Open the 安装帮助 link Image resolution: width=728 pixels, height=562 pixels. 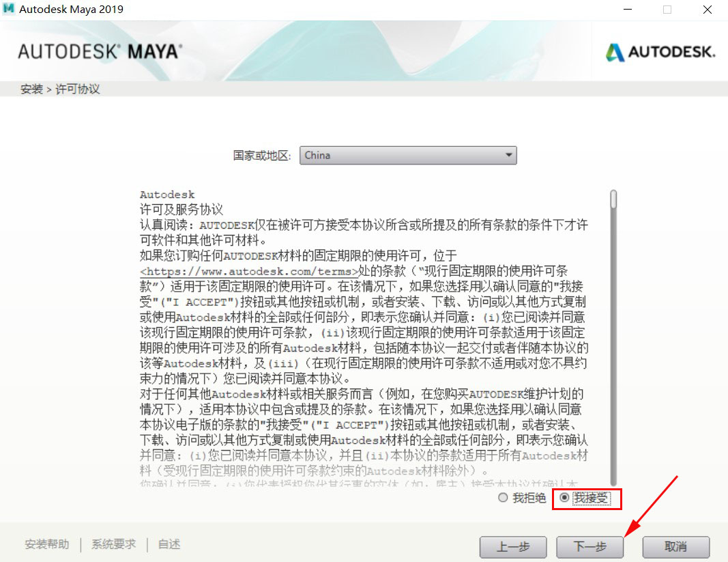point(47,544)
